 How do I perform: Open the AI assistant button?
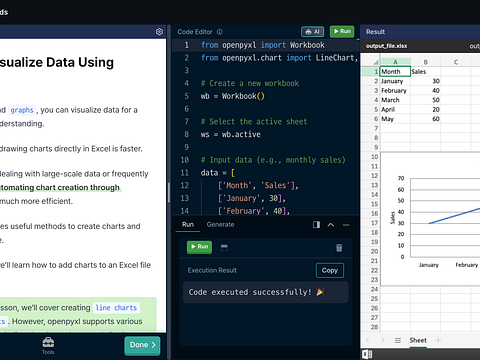point(312,32)
